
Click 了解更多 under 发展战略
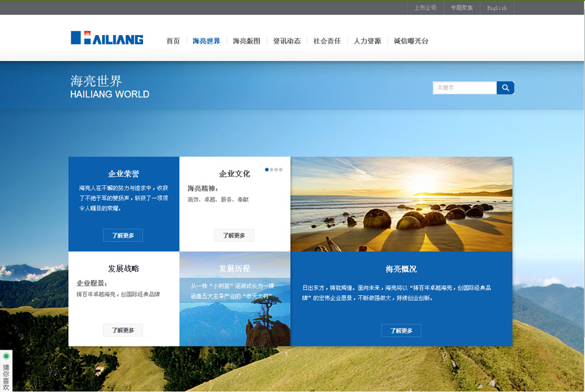[x=123, y=330]
